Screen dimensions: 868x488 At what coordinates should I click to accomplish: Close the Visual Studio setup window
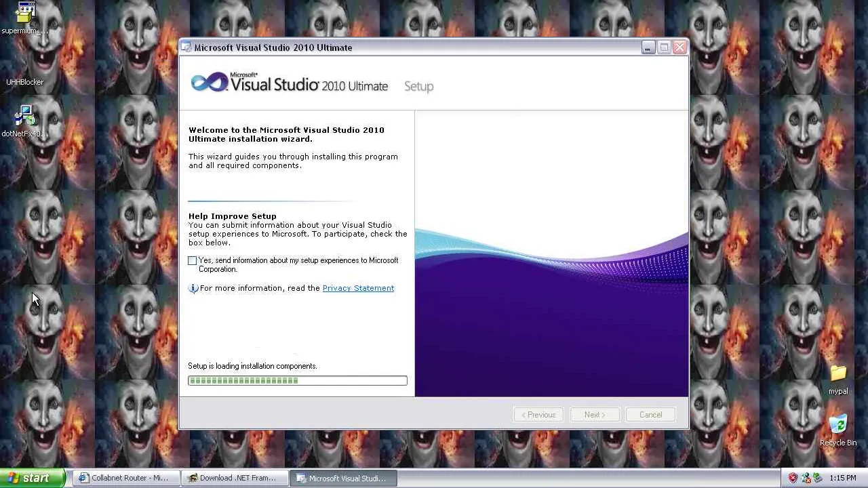click(x=679, y=47)
